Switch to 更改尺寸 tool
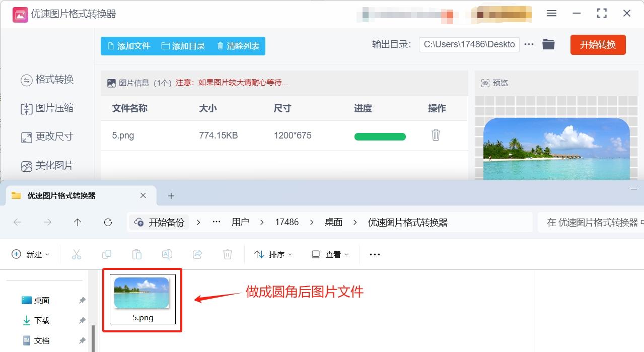644x352 pixels. point(48,136)
